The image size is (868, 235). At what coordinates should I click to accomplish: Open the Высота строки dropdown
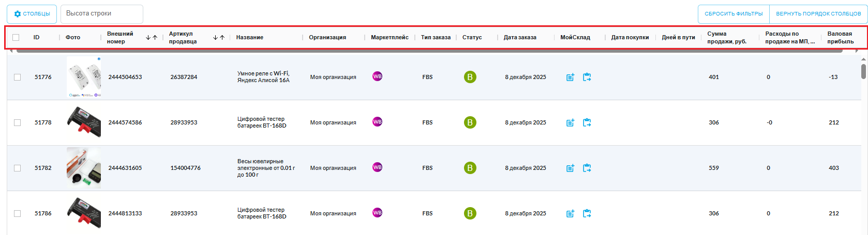pos(101,14)
